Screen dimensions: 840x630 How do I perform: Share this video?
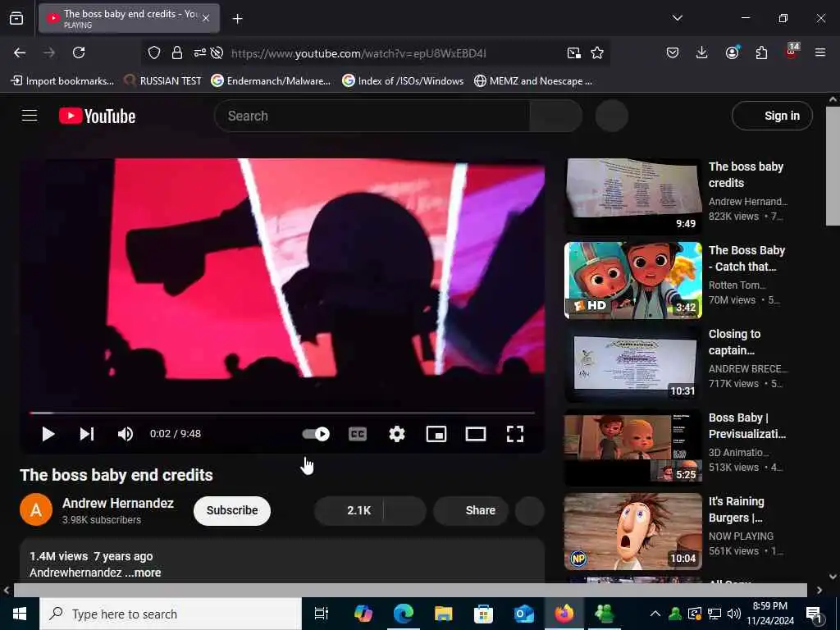point(470,510)
